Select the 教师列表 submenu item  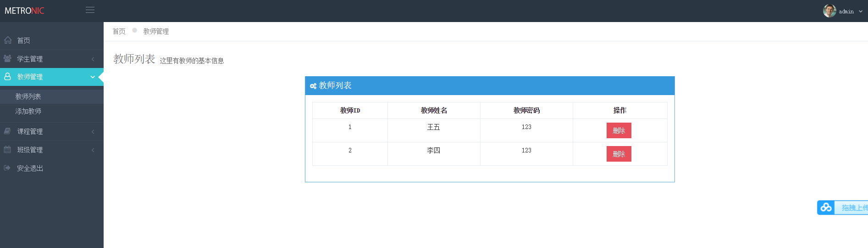point(28,96)
